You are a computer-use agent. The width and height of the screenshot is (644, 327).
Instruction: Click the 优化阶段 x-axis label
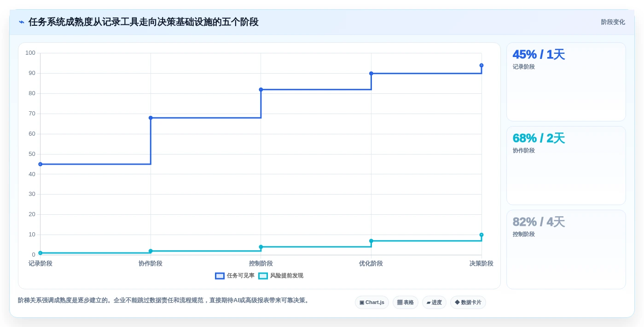point(371,264)
